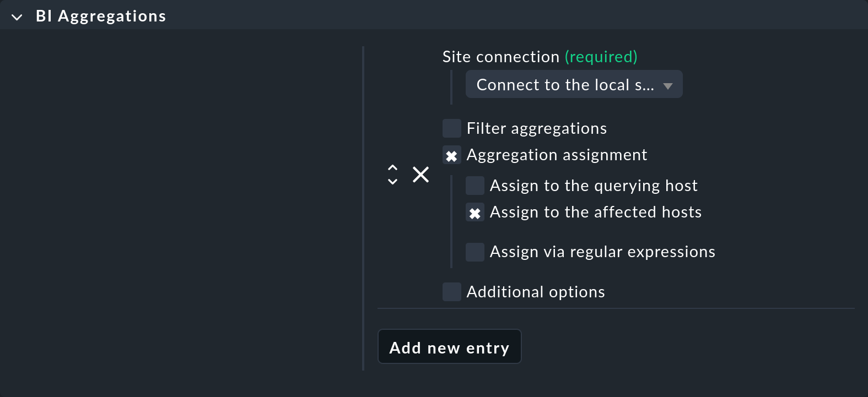Screen dimensions: 868x397
Task: Click the 'Assign to the affected hosts' label text
Action: (595, 212)
